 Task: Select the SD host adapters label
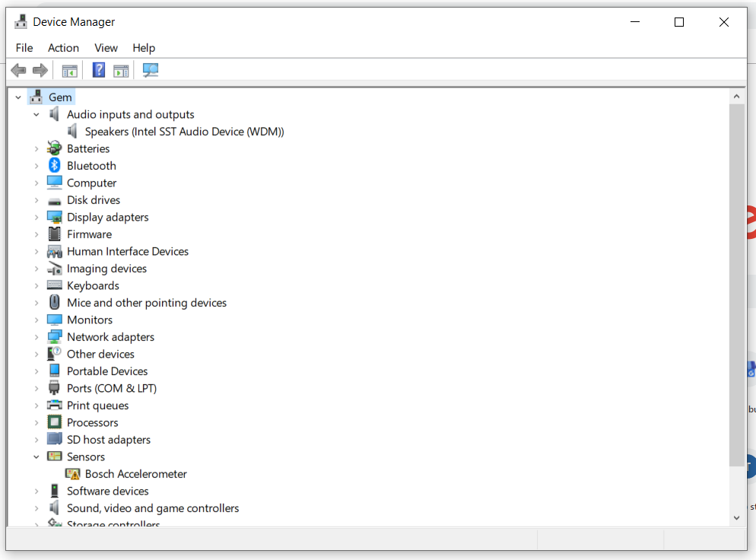[109, 440]
